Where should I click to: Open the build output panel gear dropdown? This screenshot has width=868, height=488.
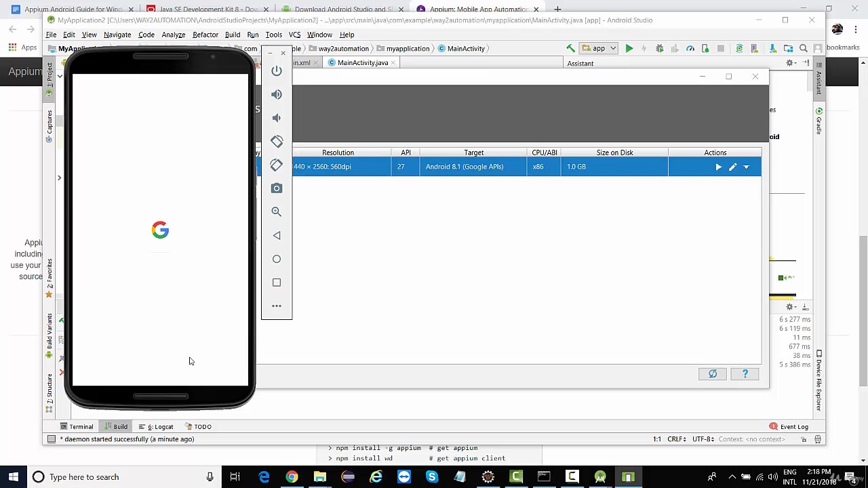click(791, 307)
